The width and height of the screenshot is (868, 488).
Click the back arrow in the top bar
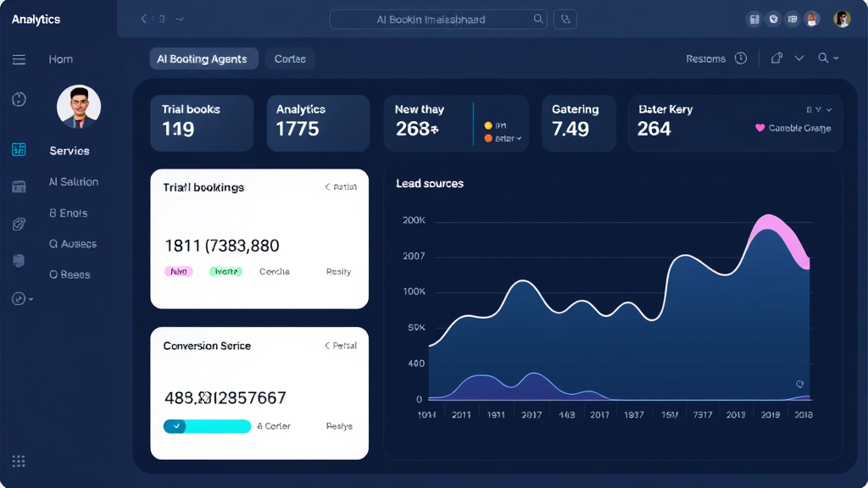144,19
